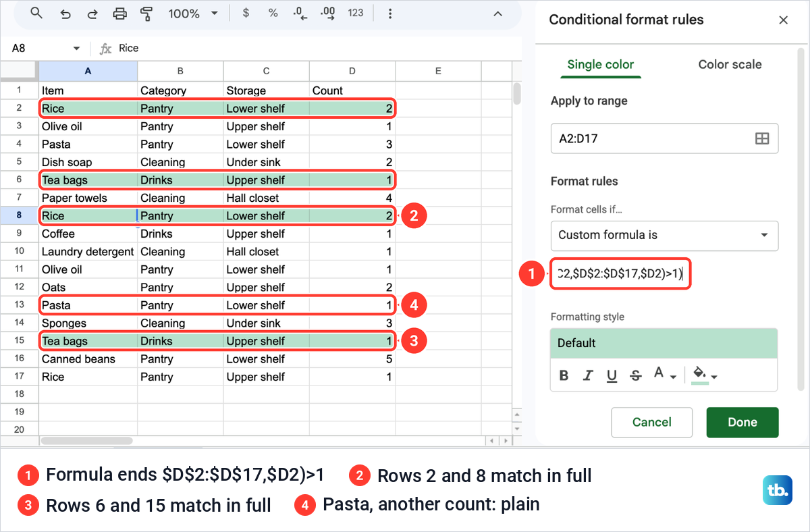Click the vertical scrollbar of the sheet

pyautogui.click(x=516, y=95)
